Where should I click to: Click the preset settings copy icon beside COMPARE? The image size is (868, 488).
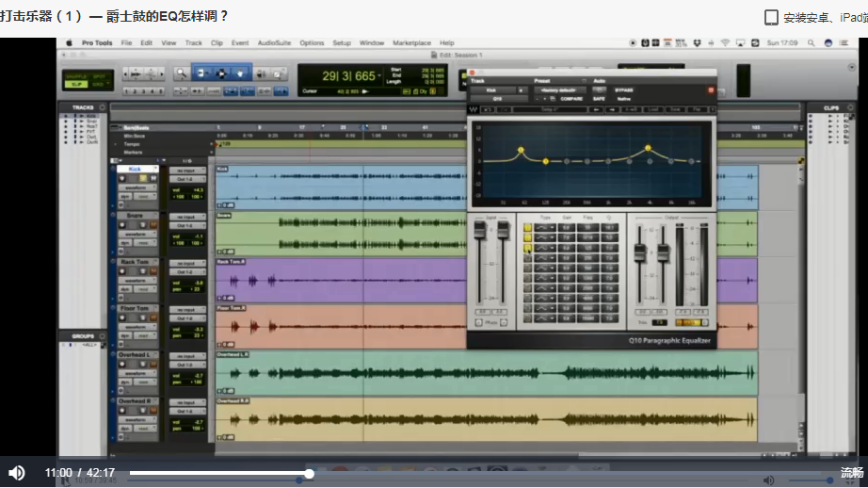coord(553,99)
